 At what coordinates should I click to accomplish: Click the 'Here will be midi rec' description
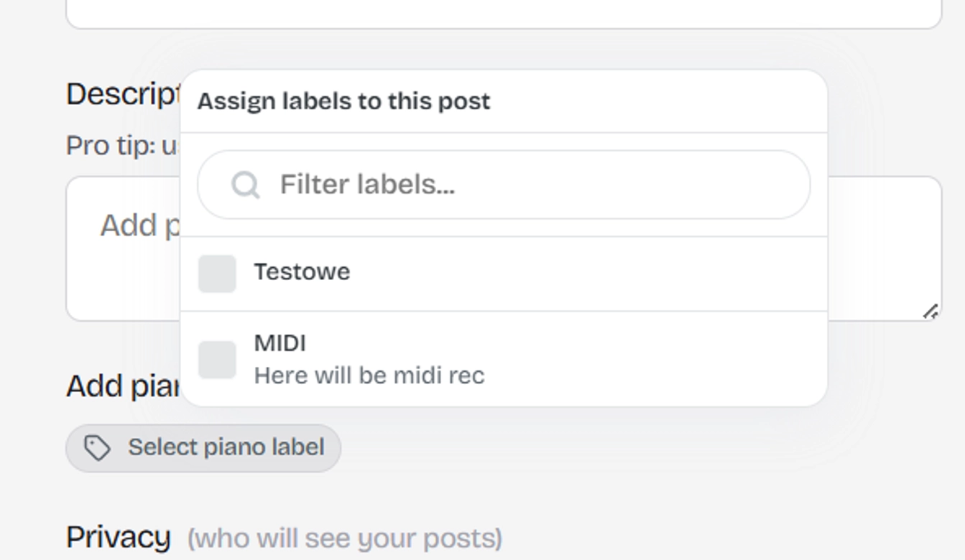click(x=369, y=375)
